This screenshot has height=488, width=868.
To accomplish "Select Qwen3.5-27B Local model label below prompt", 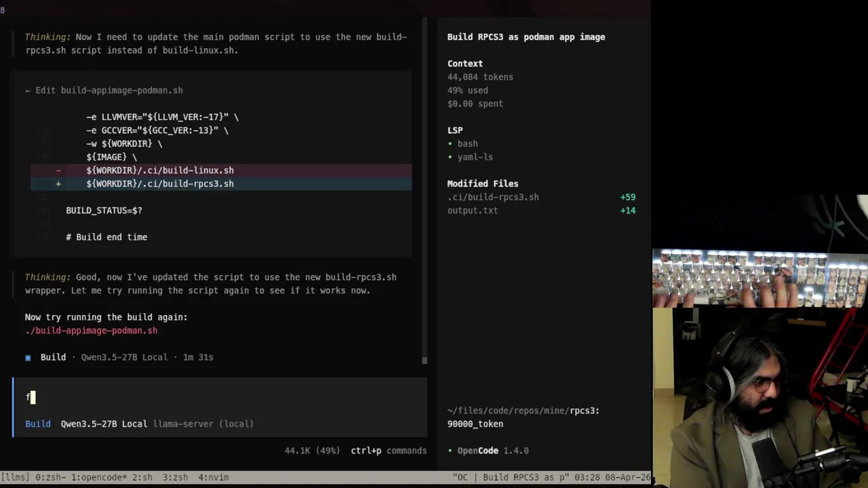I will [x=104, y=424].
